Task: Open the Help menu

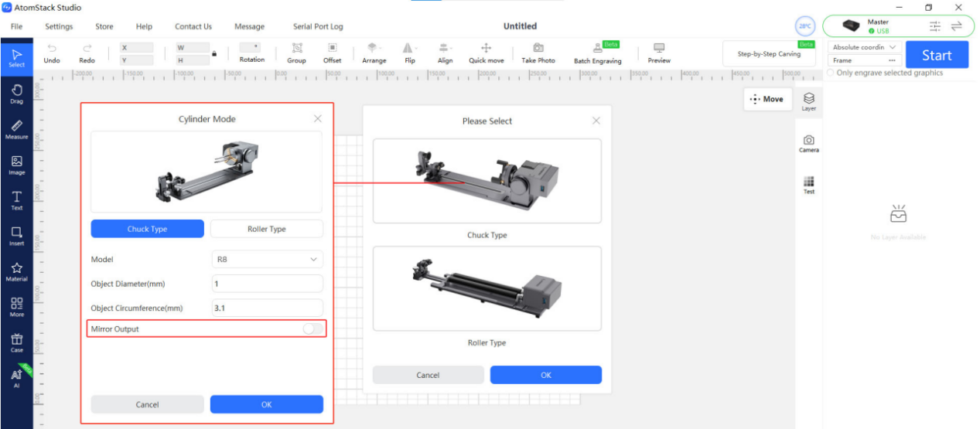Action: [144, 26]
